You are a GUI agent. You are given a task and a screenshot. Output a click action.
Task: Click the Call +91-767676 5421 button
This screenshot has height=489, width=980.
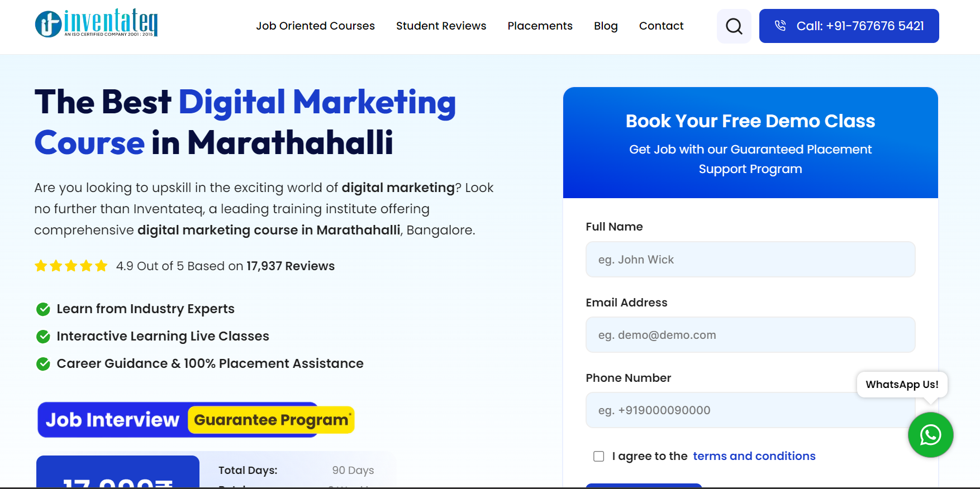(x=849, y=26)
